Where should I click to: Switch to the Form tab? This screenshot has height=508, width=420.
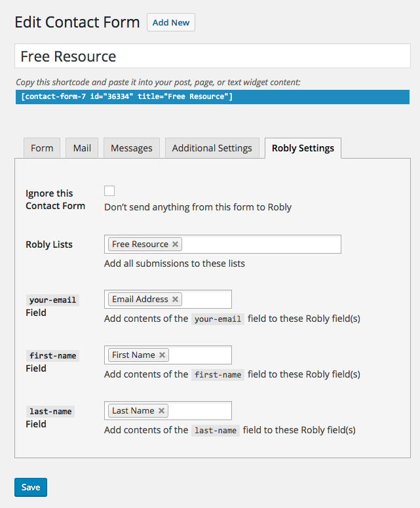42,148
